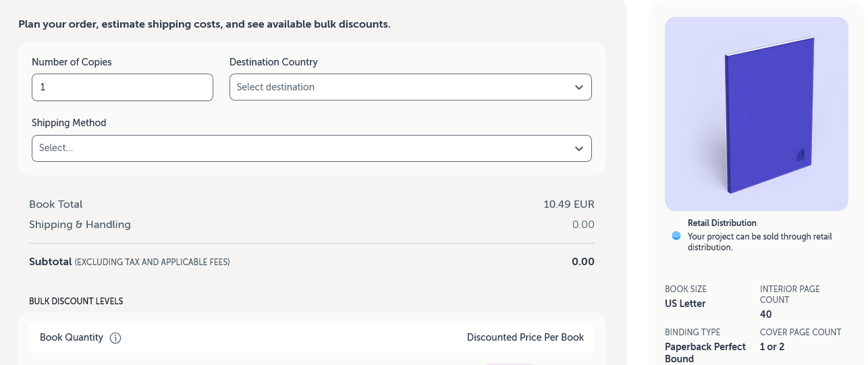Click the US Letter book size value
This screenshot has width=868, height=365.
coord(685,304)
